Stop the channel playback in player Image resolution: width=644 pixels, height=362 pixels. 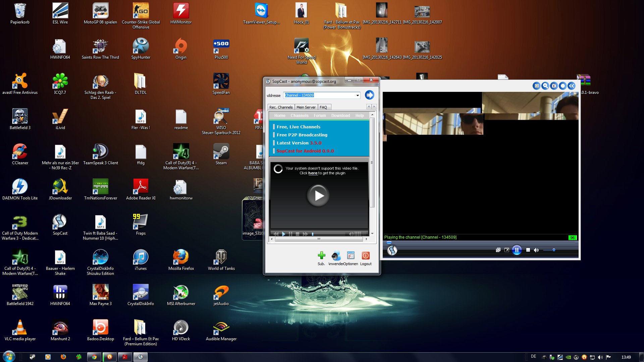pos(528,250)
